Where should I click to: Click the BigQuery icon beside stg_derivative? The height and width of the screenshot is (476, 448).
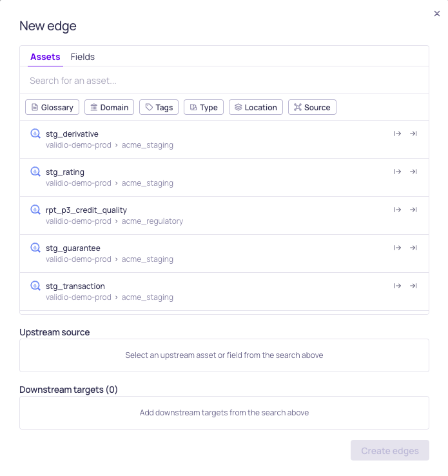pyautogui.click(x=35, y=134)
